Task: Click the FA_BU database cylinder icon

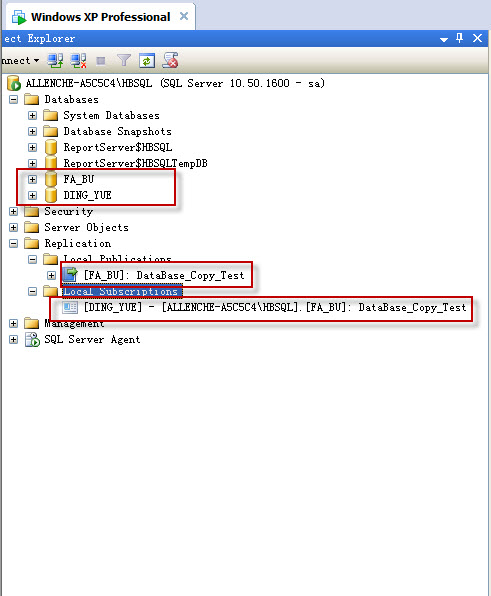Action: pyautogui.click(x=51, y=179)
